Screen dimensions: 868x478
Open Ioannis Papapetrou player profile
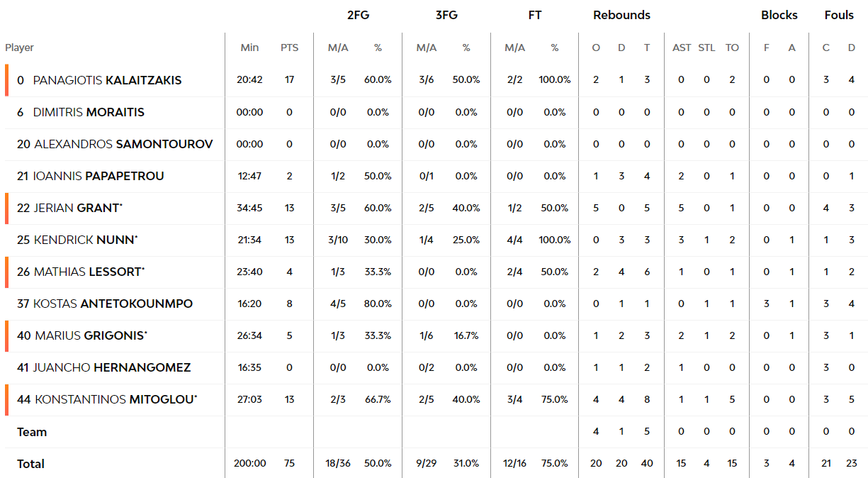click(x=99, y=176)
